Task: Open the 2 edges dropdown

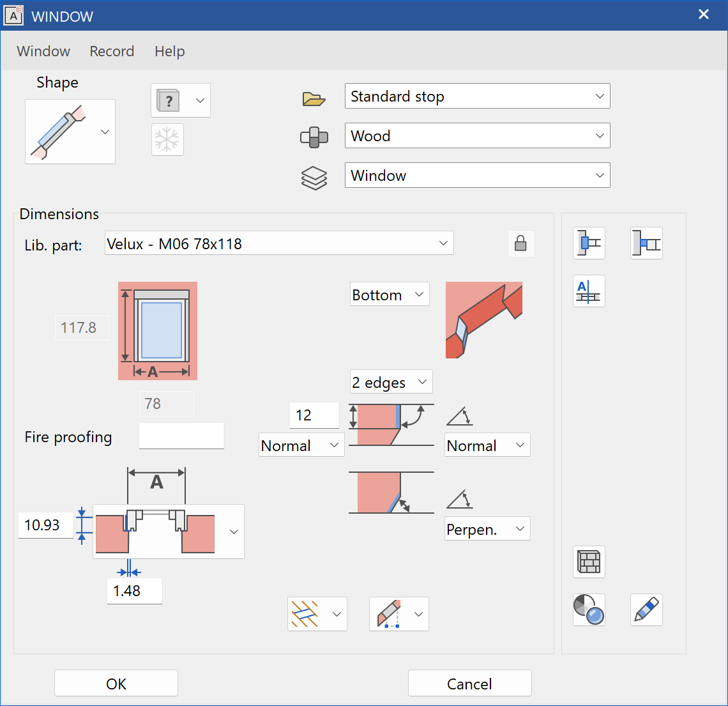Action: [x=391, y=382]
